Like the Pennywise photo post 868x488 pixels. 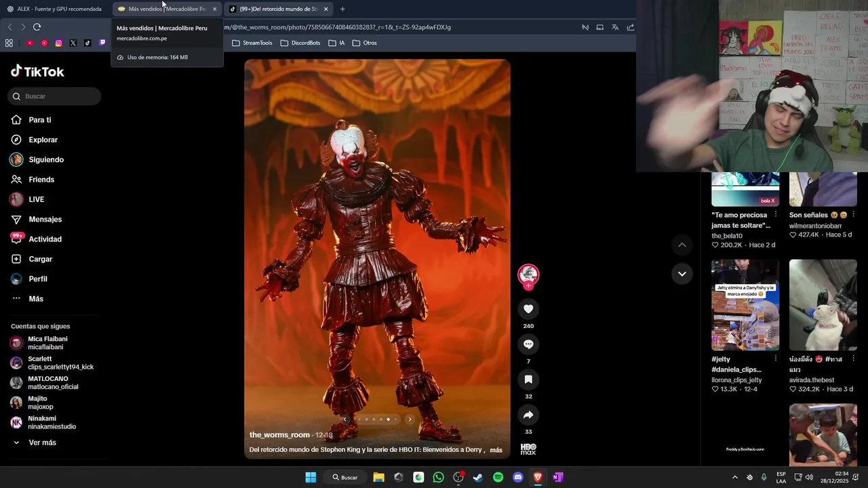[528, 309]
